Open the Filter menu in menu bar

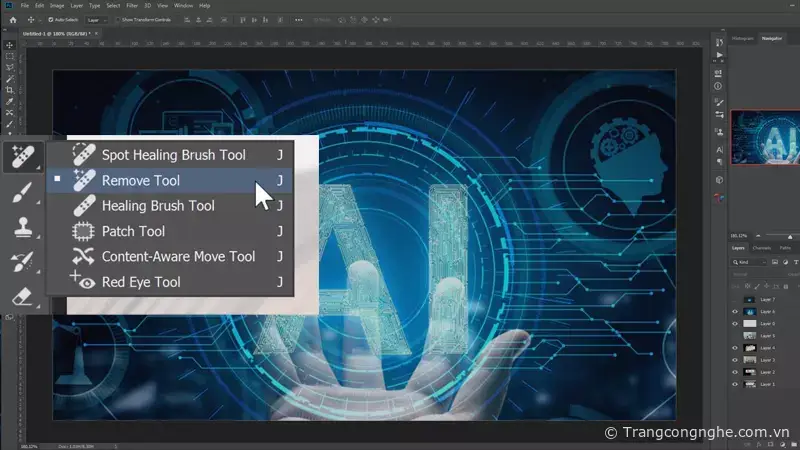point(132,5)
